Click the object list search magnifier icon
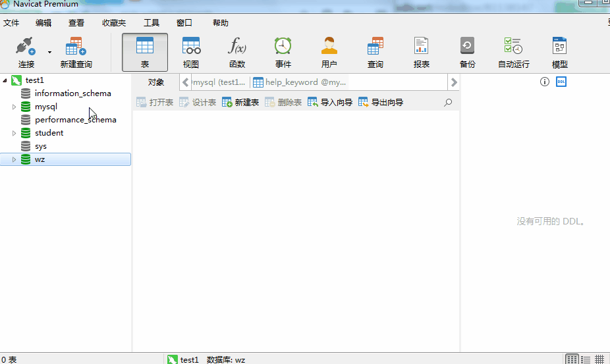This screenshot has height=364, width=610. [448, 102]
